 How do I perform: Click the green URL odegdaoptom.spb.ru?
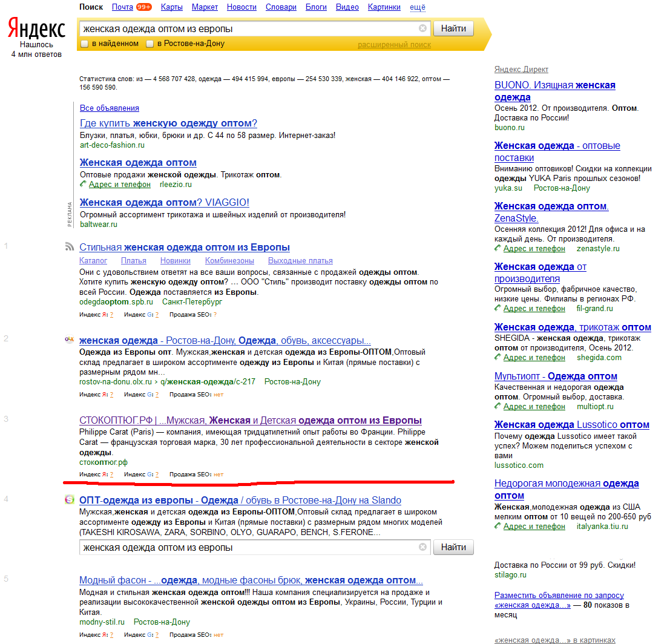click(116, 301)
